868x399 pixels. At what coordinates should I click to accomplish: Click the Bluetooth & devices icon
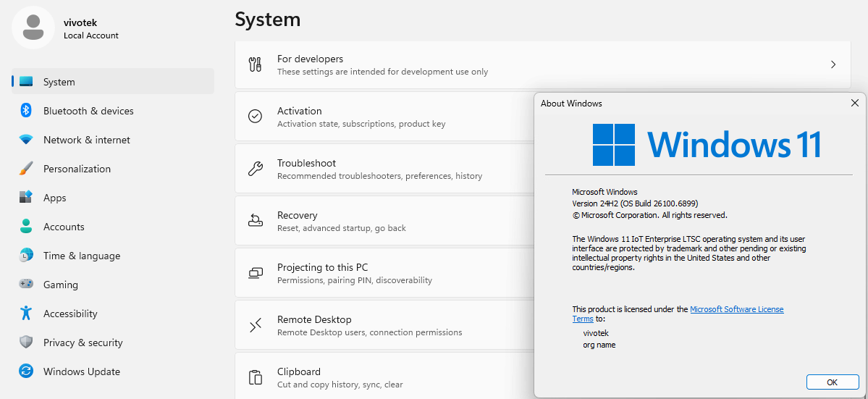[x=26, y=111]
